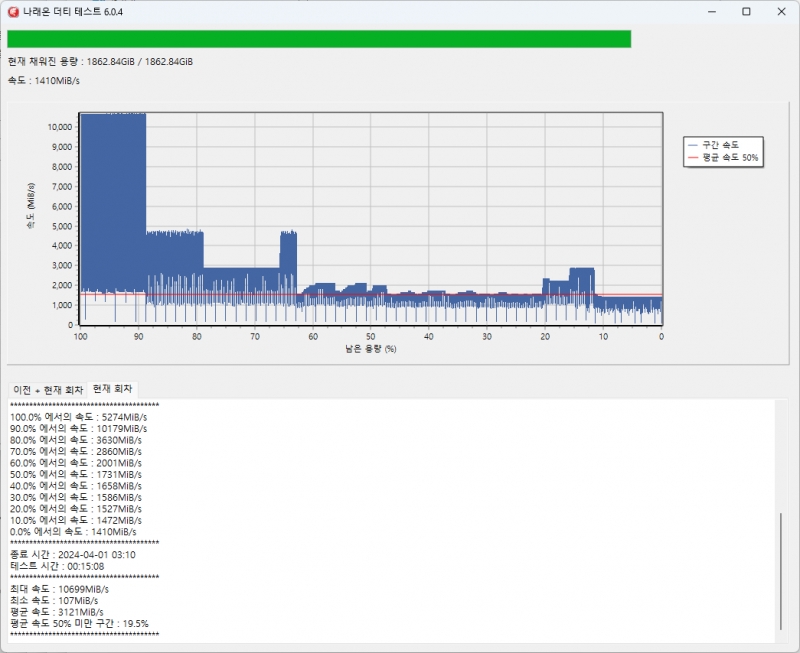Viewport: 800px width, 653px height.
Task: Switch to the '이전 + 현재 회차' tab
Action: point(47,388)
